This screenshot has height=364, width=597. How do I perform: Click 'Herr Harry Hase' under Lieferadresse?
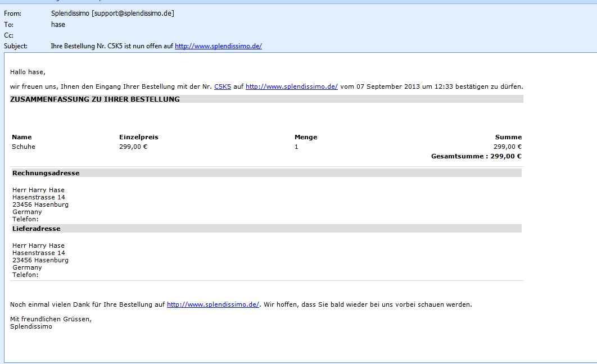click(38, 245)
